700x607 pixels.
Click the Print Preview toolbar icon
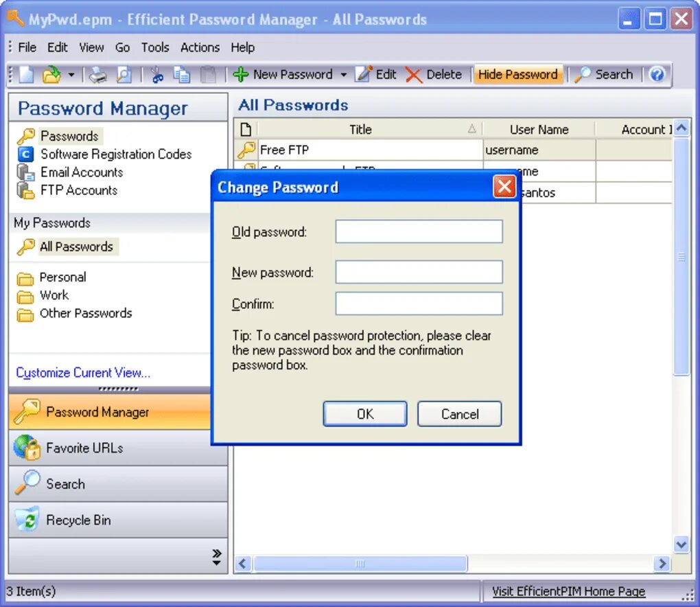[124, 75]
